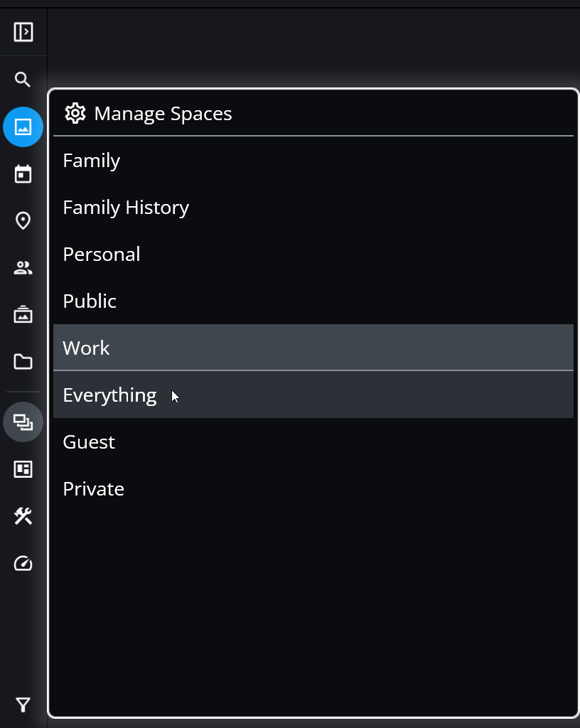Switch to the Guest space
Viewport: 580px width, 728px height.
89,442
